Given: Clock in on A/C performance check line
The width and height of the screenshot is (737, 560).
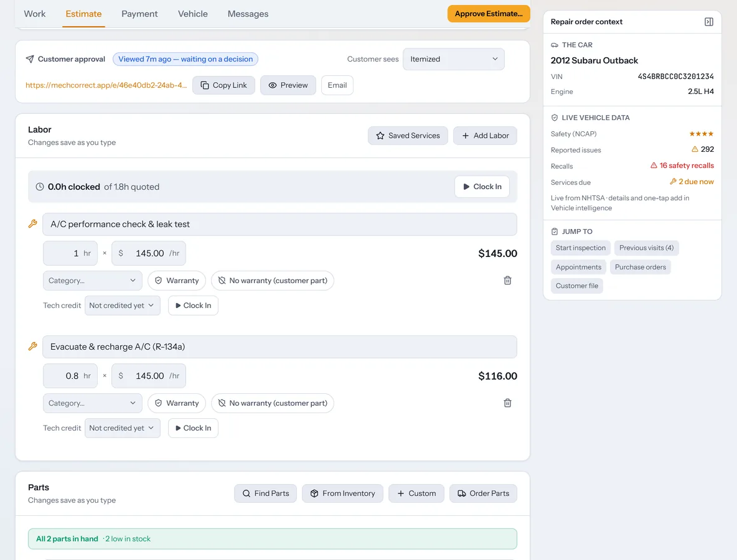Looking at the screenshot, I should (x=193, y=306).
